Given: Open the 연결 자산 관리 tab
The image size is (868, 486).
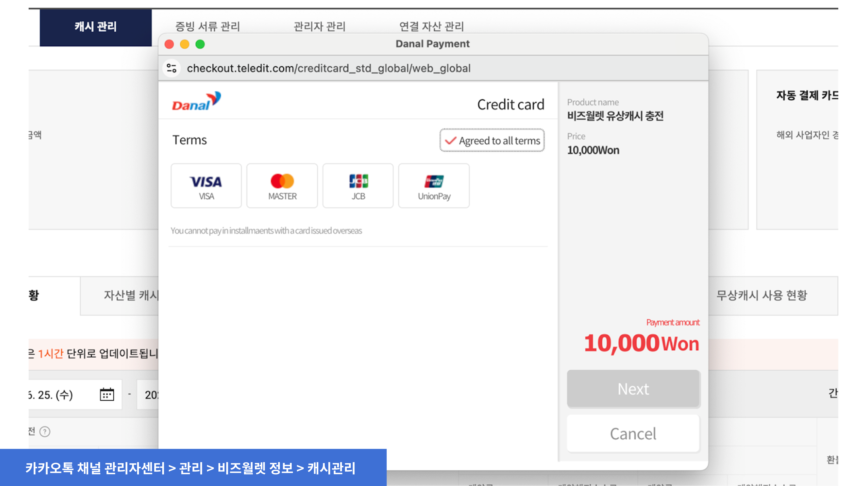Looking at the screenshot, I should pos(431,26).
